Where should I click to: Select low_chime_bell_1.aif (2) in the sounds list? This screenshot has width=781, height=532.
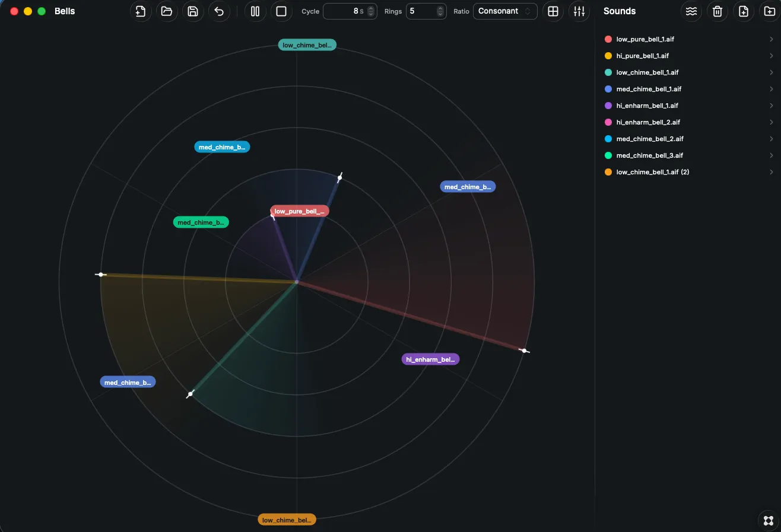point(688,172)
